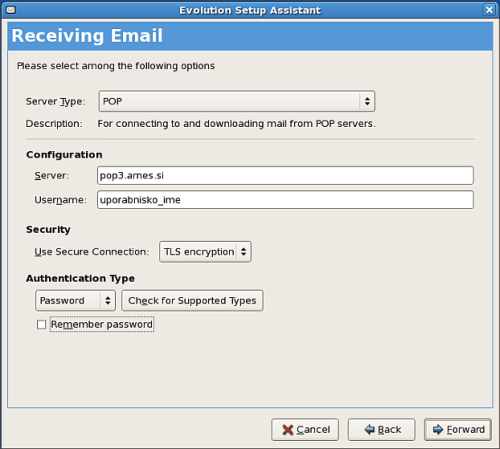Close the Evolution Setup Assistant window
Image resolution: width=500 pixels, height=449 pixels.
coord(489,10)
